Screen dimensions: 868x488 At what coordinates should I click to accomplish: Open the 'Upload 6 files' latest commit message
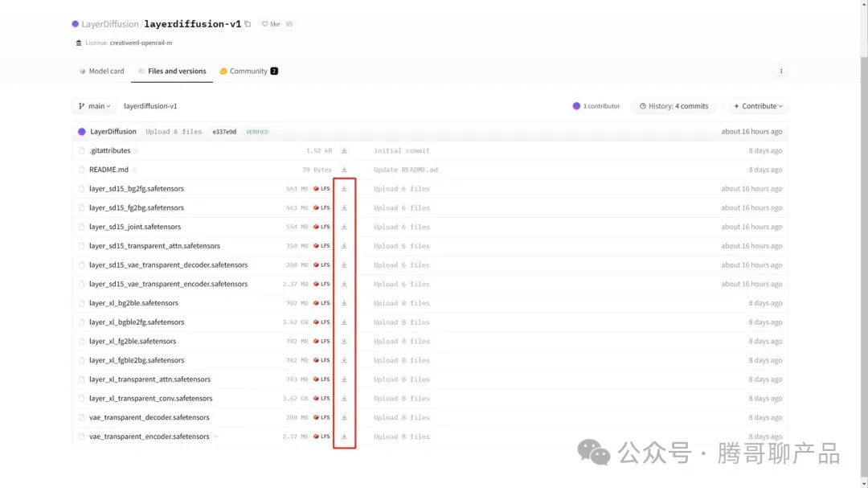pos(174,132)
